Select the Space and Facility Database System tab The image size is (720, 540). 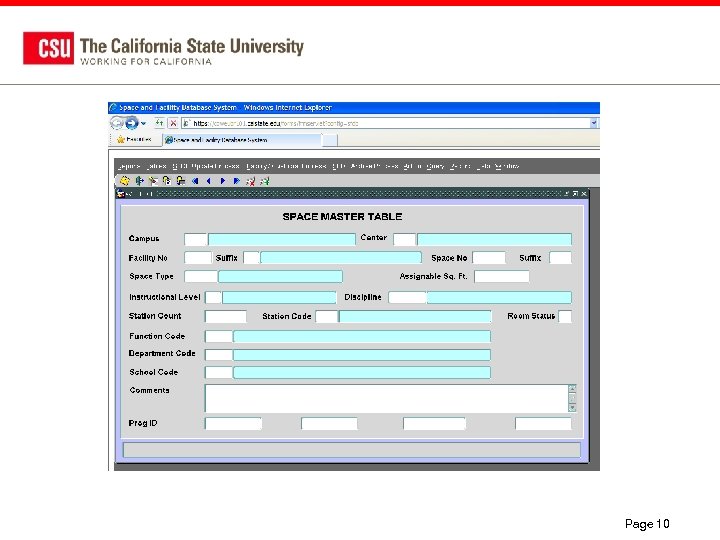click(242, 140)
